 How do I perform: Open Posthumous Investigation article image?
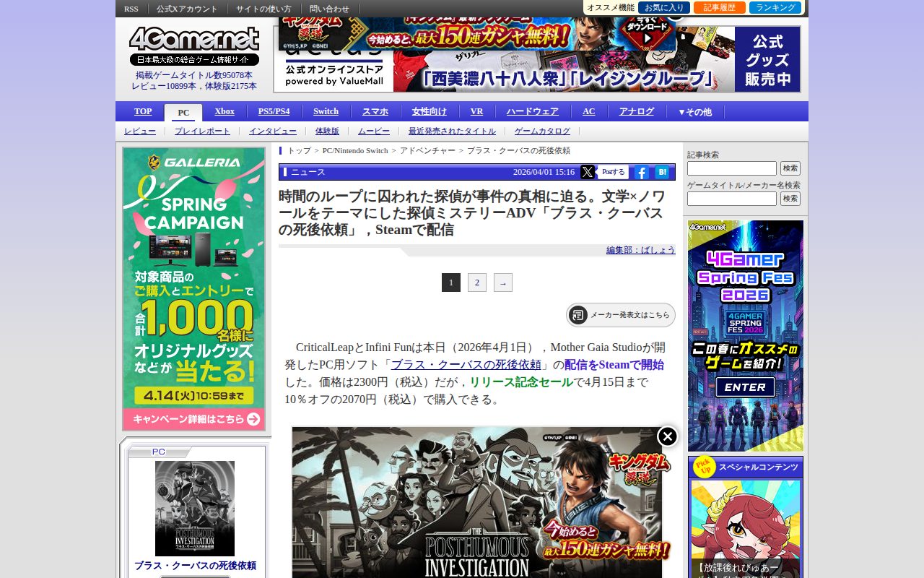click(x=477, y=502)
